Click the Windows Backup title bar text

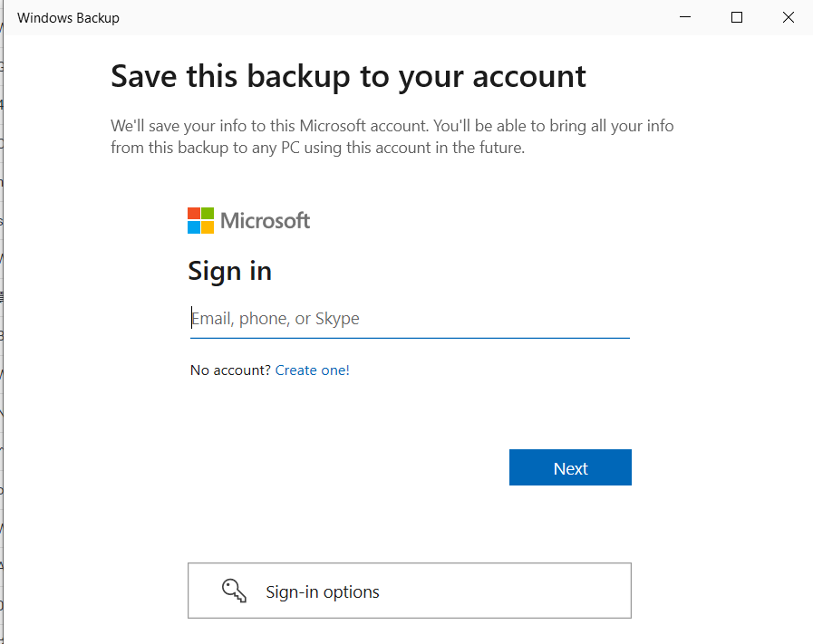click(68, 18)
